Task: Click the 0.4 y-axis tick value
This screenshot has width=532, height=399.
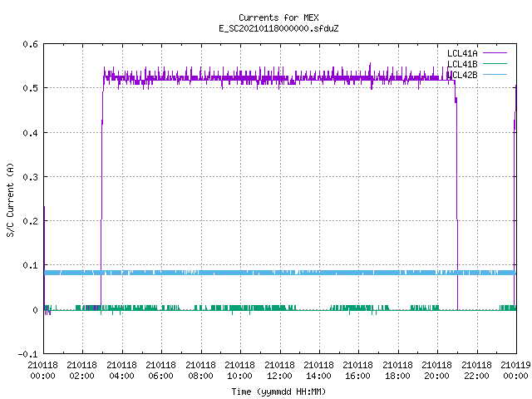Action: pyautogui.click(x=30, y=133)
